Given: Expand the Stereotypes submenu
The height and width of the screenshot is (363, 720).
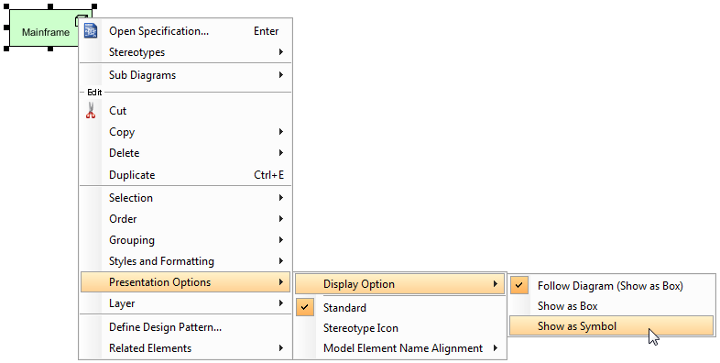Looking at the screenshot, I should coord(186,52).
